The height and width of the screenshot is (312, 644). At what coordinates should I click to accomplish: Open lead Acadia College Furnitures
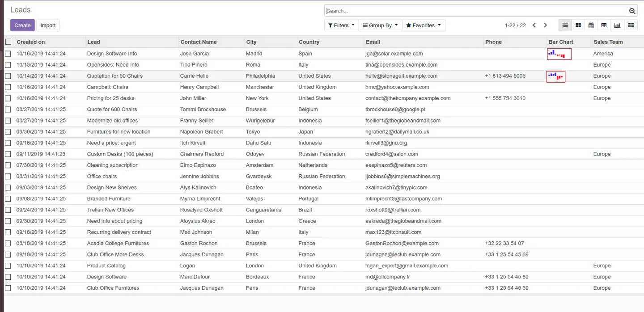pos(118,244)
